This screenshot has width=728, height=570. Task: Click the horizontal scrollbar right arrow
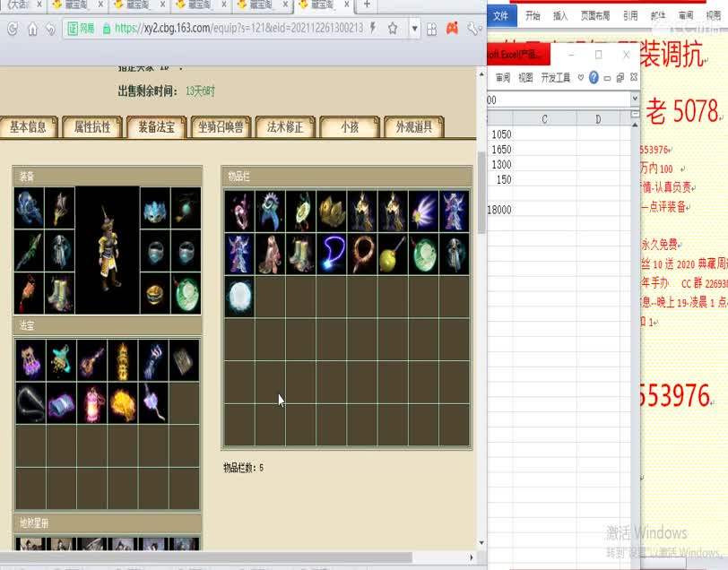click(x=472, y=557)
